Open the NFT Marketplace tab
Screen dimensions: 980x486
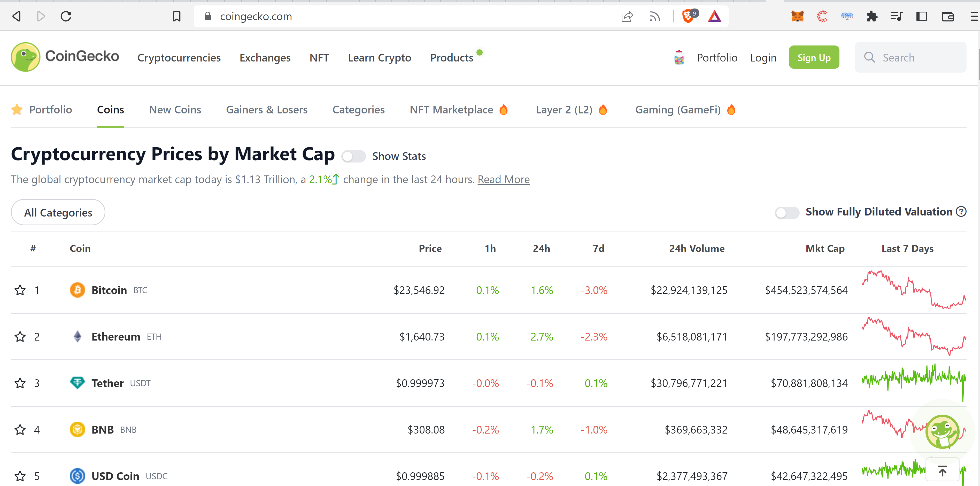click(x=458, y=110)
